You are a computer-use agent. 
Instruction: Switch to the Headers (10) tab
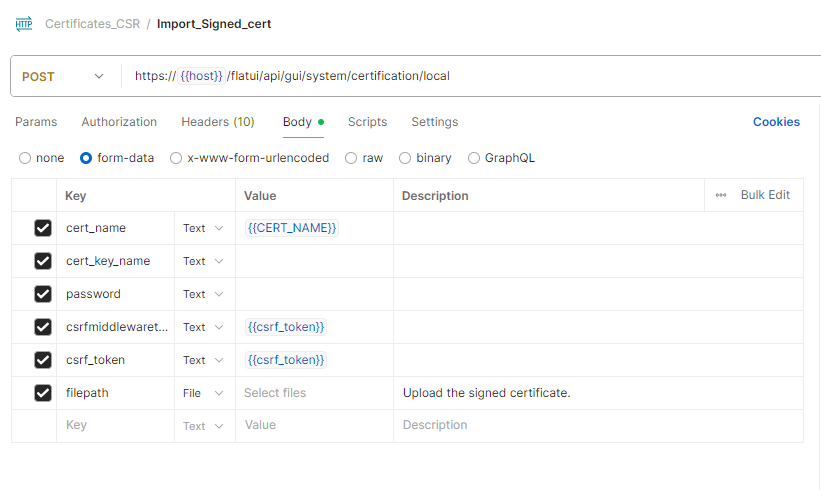coord(217,122)
